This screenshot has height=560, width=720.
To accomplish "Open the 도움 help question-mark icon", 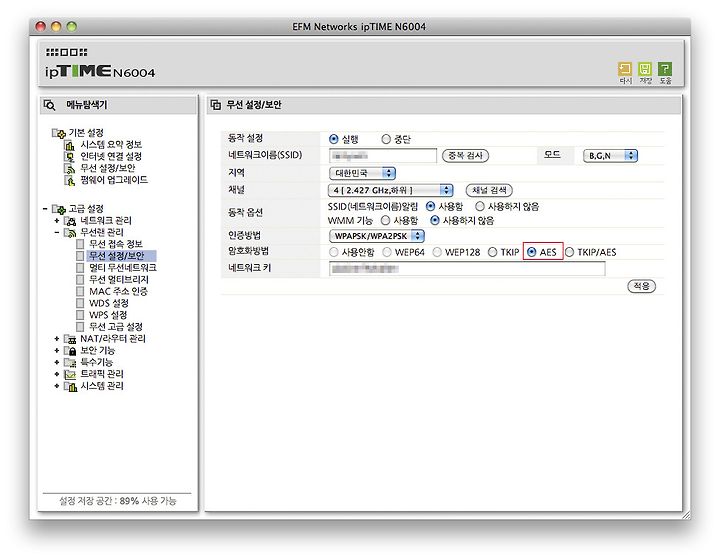I will [665, 69].
